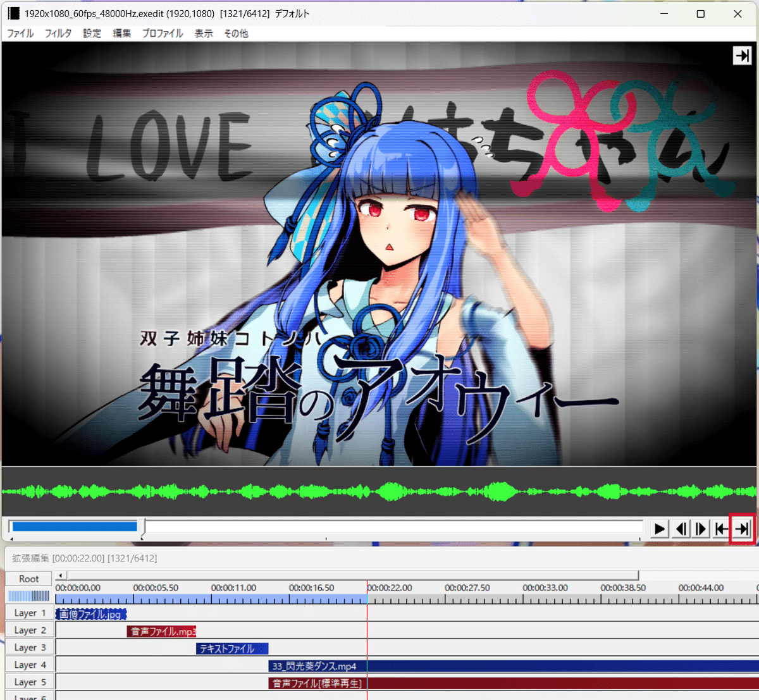Click the main frame seek bar track

(x=326, y=527)
